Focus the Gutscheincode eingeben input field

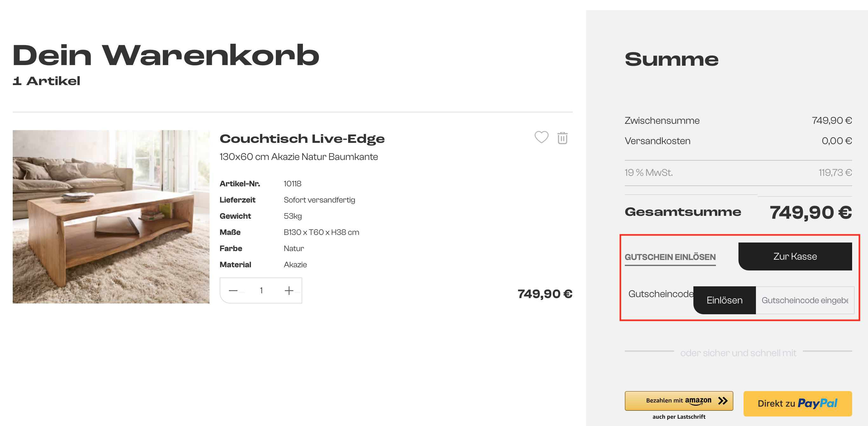pos(804,300)
